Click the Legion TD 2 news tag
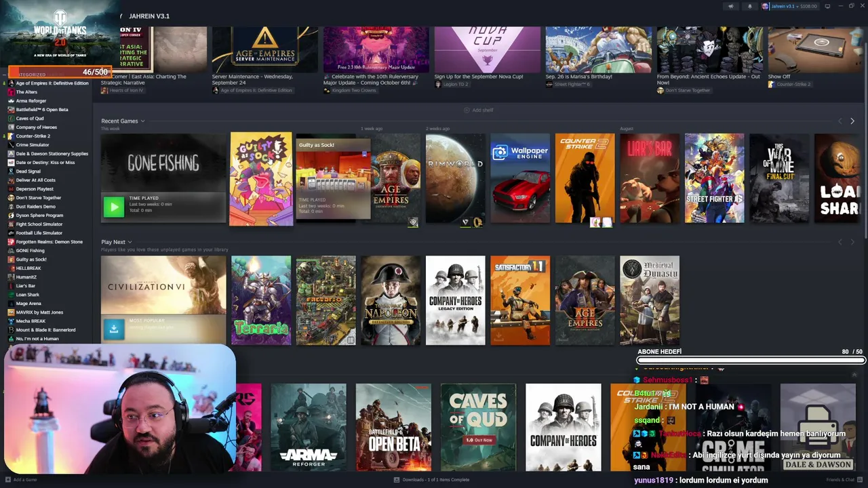The width and height of the screenshot is (868, 488). pos(452,84)
